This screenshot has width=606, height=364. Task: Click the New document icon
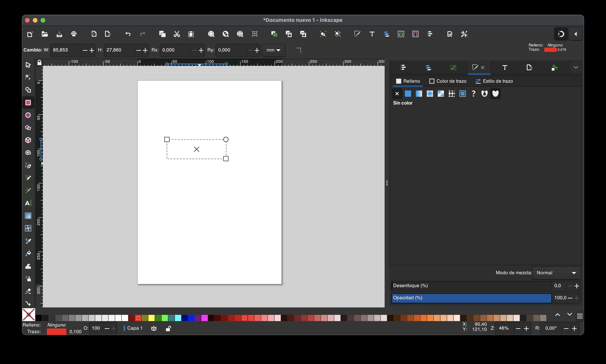[x=30, y=34]
